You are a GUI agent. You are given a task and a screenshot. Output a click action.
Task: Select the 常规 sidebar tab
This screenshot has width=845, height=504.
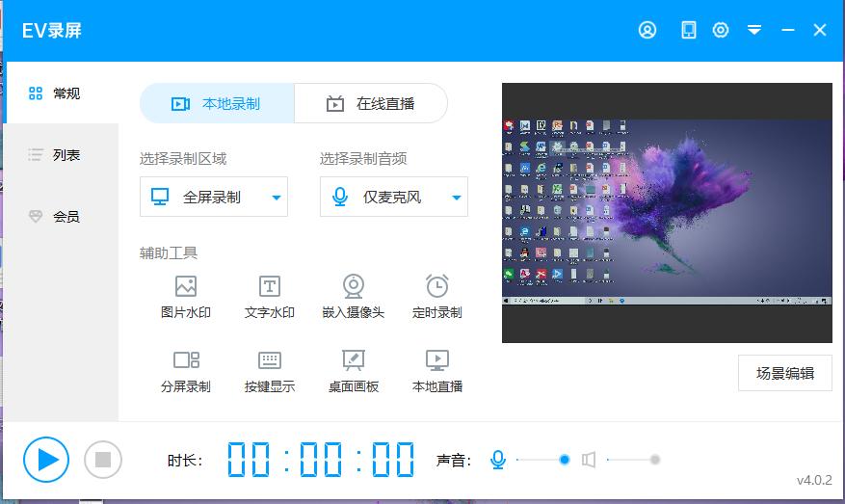(61, 93)
